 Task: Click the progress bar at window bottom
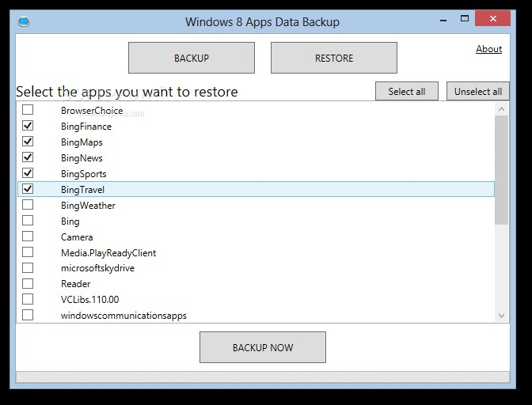(x=263, y=377)
